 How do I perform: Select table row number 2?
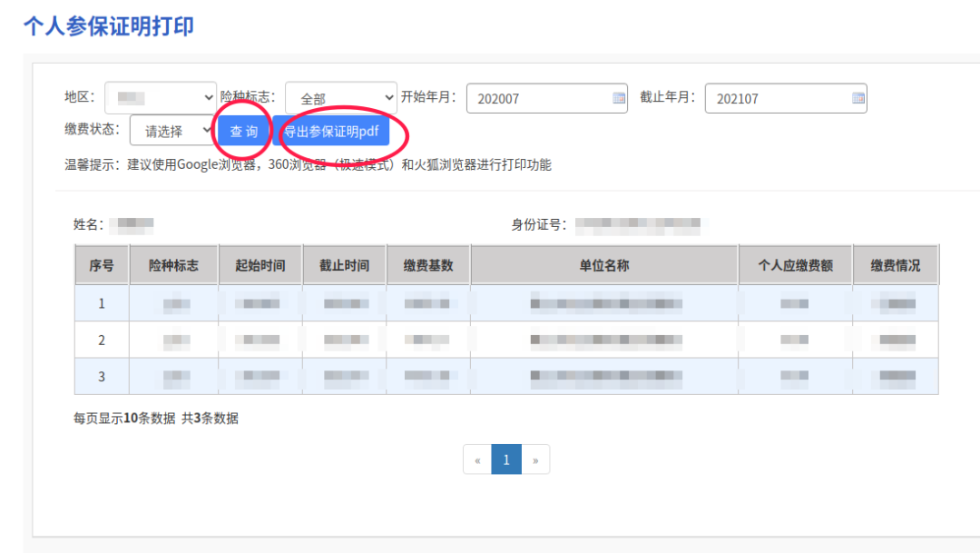tap(506, 340)
